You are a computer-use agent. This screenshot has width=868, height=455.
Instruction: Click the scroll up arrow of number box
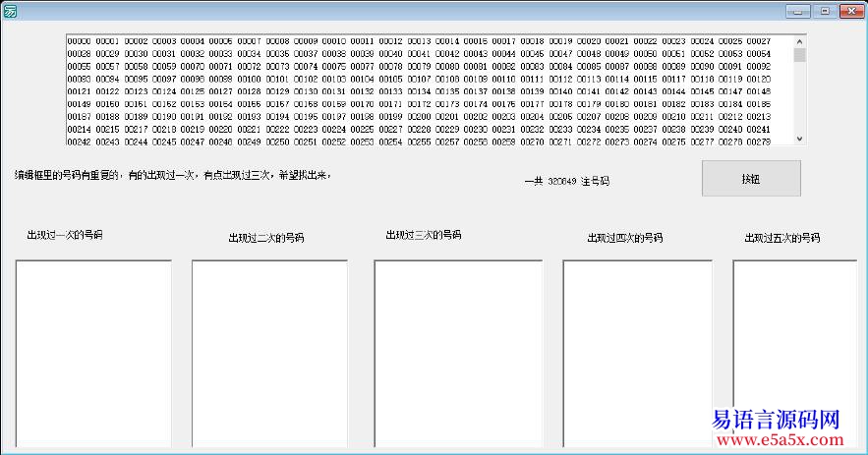(x=798, y=41)
